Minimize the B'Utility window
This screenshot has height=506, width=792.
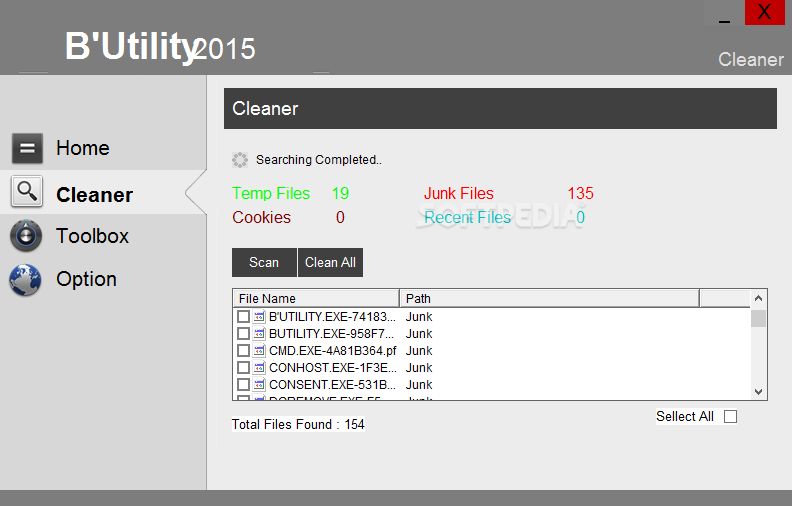click(x=724, y=13)
